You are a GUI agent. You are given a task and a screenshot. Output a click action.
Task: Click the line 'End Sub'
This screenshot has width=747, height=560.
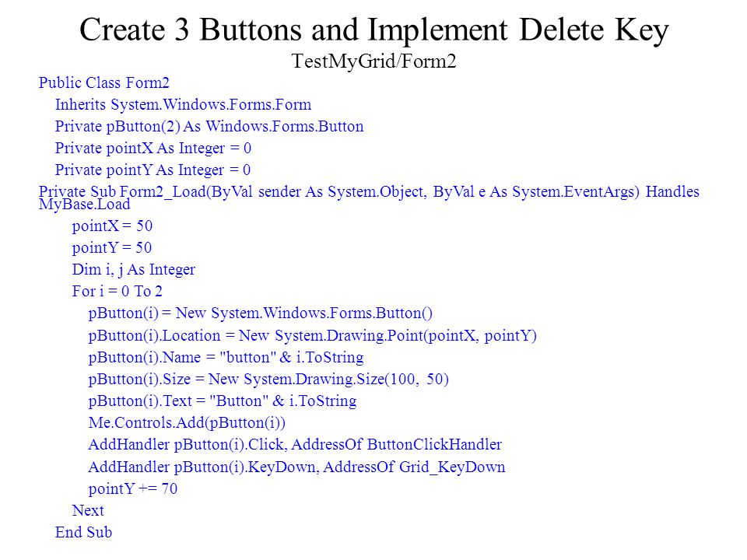[x=83, y=532]
